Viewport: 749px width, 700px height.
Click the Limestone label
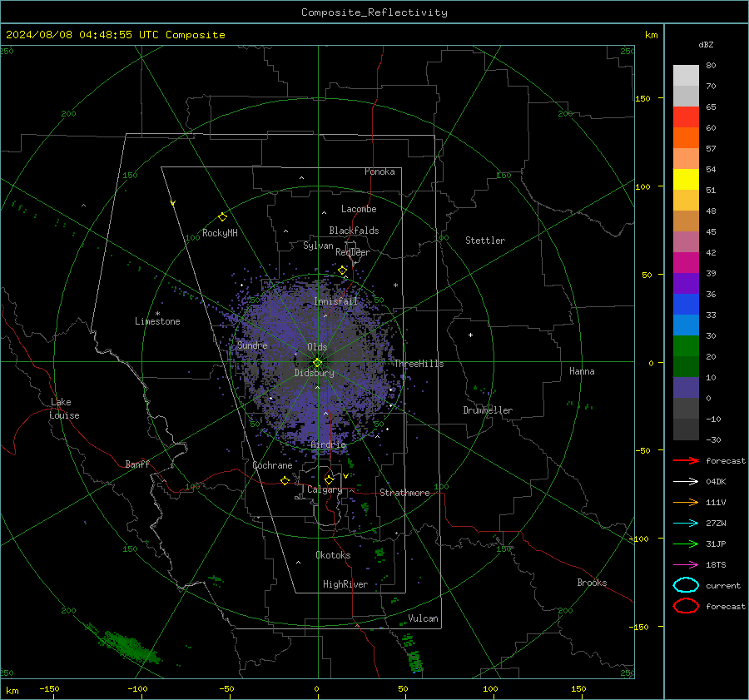(157, 321)
